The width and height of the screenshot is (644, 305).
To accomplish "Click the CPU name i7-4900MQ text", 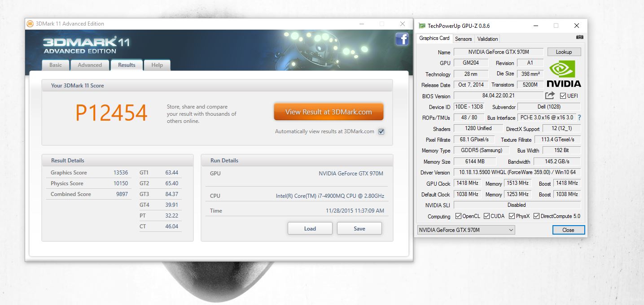I will tap(330, 196).
